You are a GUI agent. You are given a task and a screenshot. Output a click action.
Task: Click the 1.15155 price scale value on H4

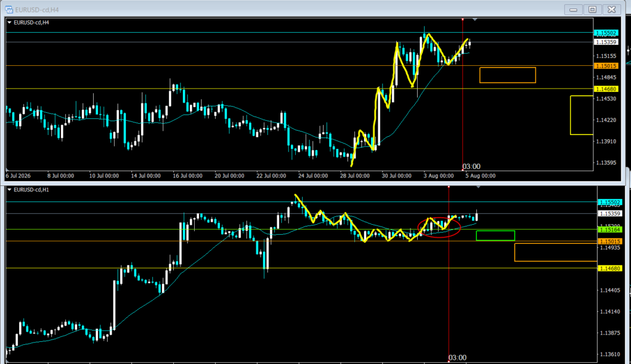(606, 56)
